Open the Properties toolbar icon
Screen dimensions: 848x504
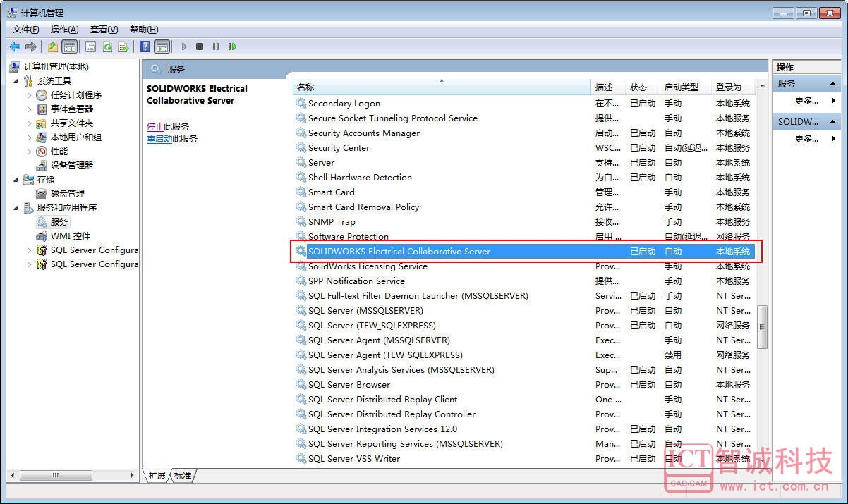[91, 47]
